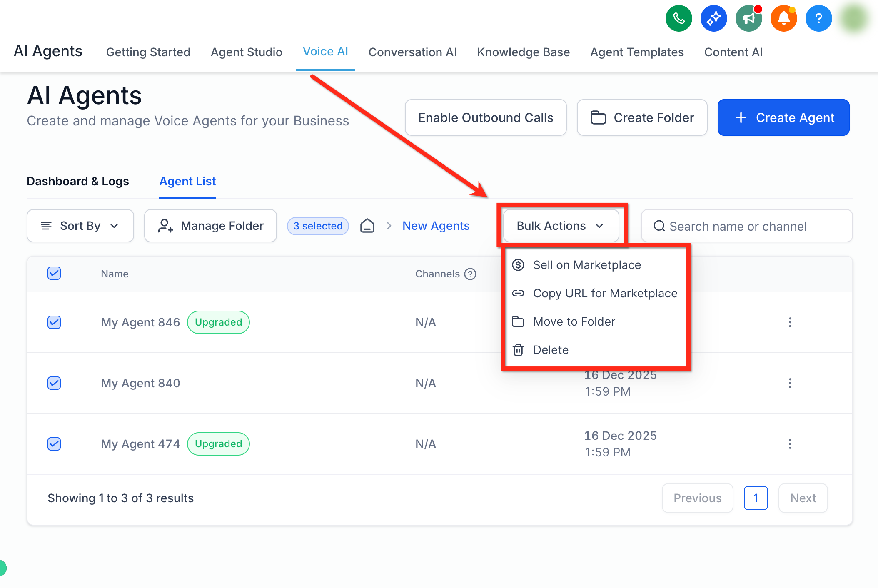Click the link icon beside Copy URL for Marketplace
Image resolution: width=878 pixels, height=588 pixels.
(518, 293)
